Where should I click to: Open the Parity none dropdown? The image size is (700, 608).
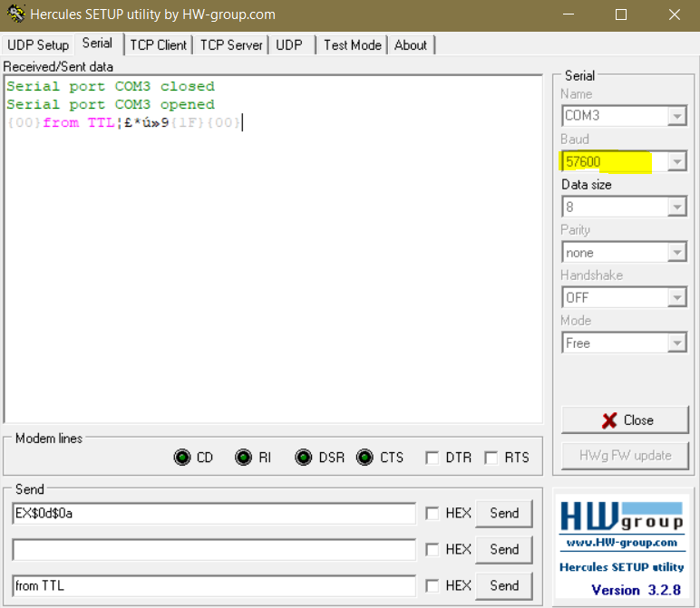pos(676,253)
